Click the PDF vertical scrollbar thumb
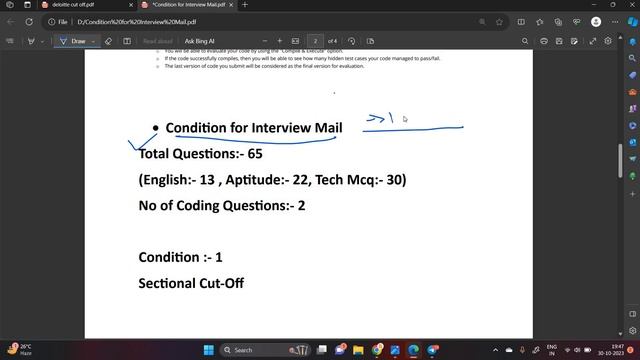This screenshot has height=360, width=640. (620, 160)
